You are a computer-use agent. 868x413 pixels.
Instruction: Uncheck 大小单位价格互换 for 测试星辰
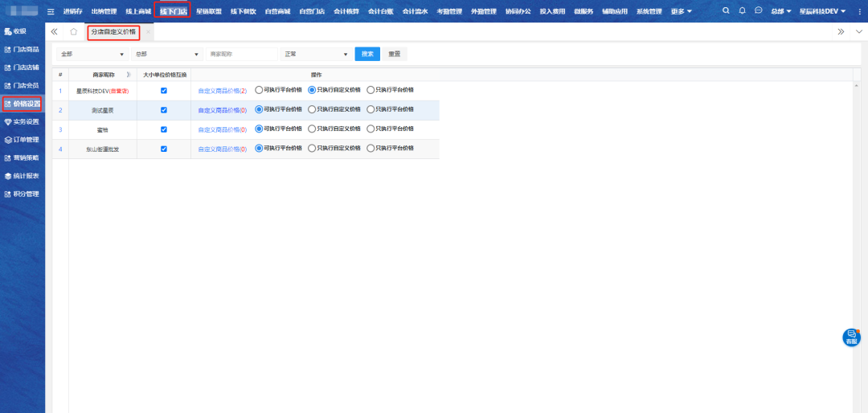tap(164, 110)
